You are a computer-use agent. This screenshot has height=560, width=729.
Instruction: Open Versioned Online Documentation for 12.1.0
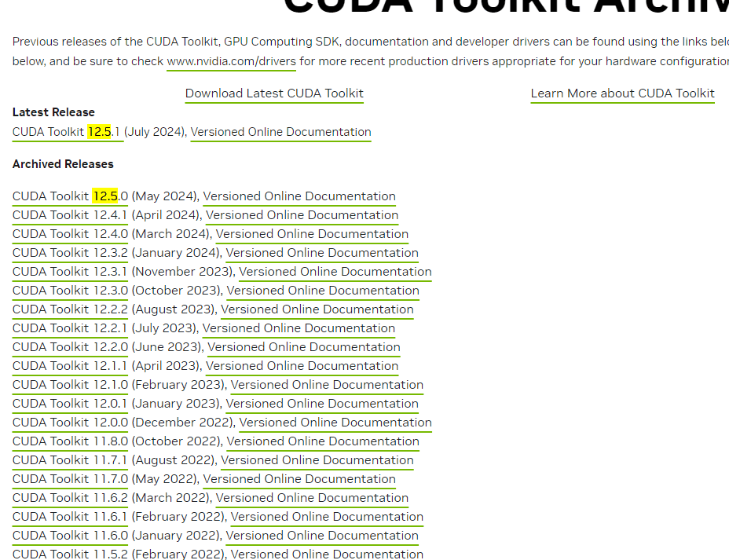pyautogui.click(x=328, y=384)
